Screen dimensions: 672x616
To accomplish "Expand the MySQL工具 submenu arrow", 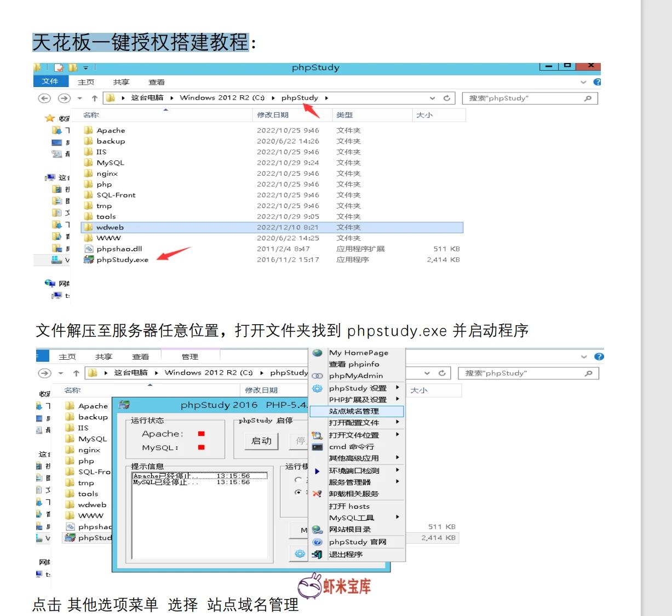I will click(x=398, y=517).
